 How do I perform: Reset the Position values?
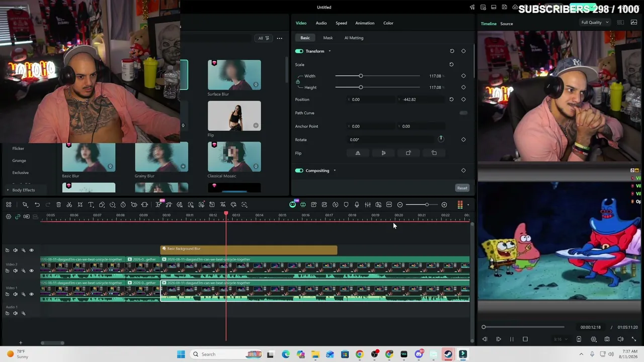[x=451, y=100]
